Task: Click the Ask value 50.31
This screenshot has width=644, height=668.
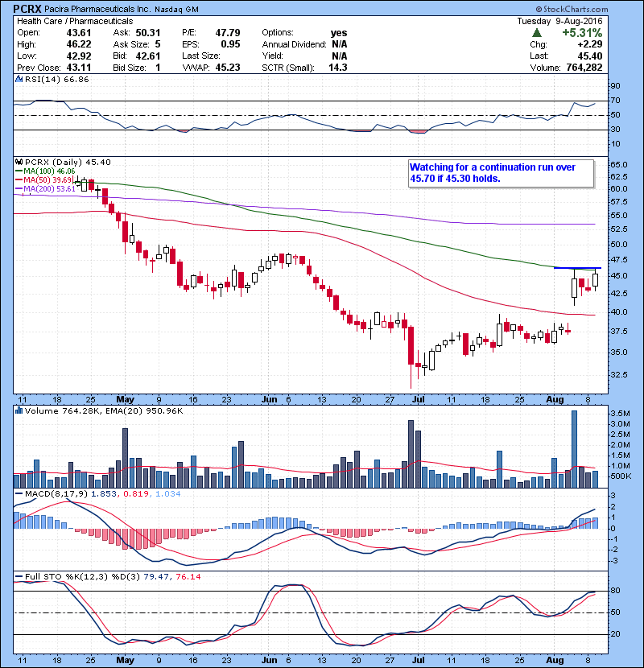Action: point(148,33)
